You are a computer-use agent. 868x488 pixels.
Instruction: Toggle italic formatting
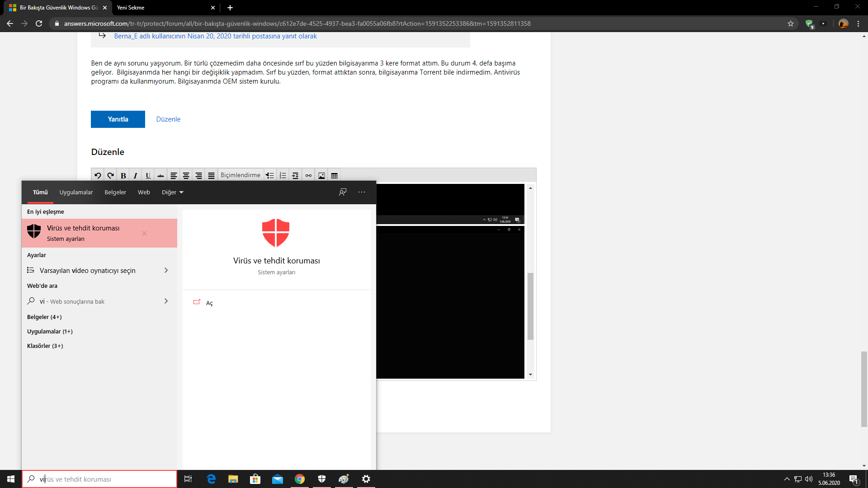tap(135, 176)
